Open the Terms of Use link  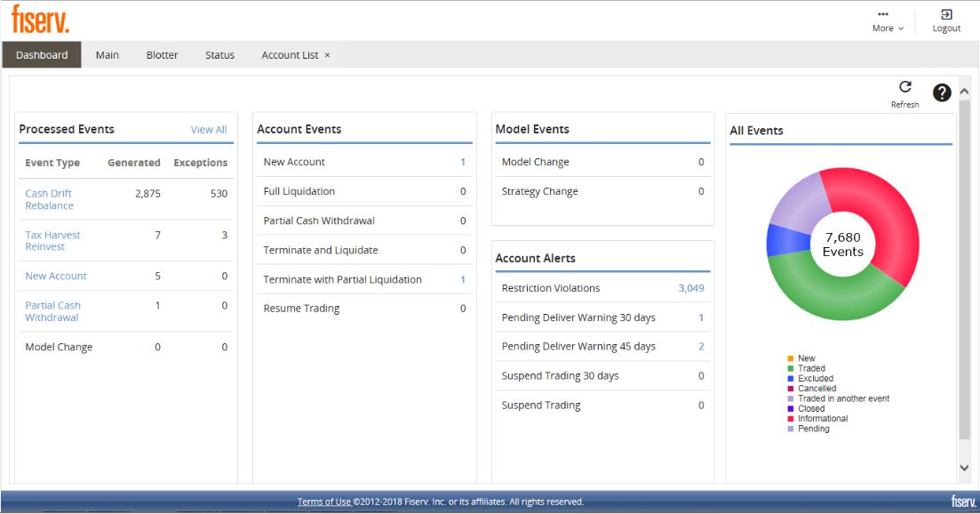[x=323, y=502]
